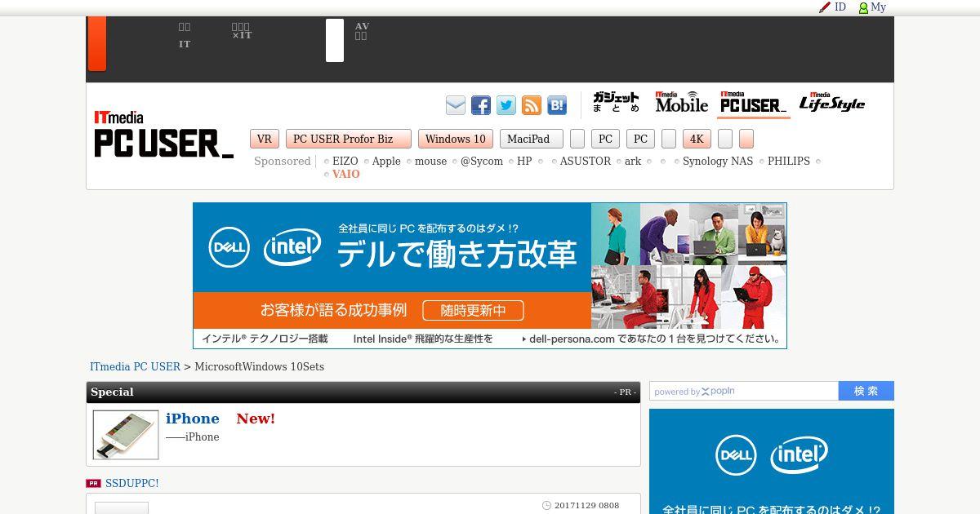Open the ASUSTOR sponsor link
The image size is (980, 514).
click(586, 162)
